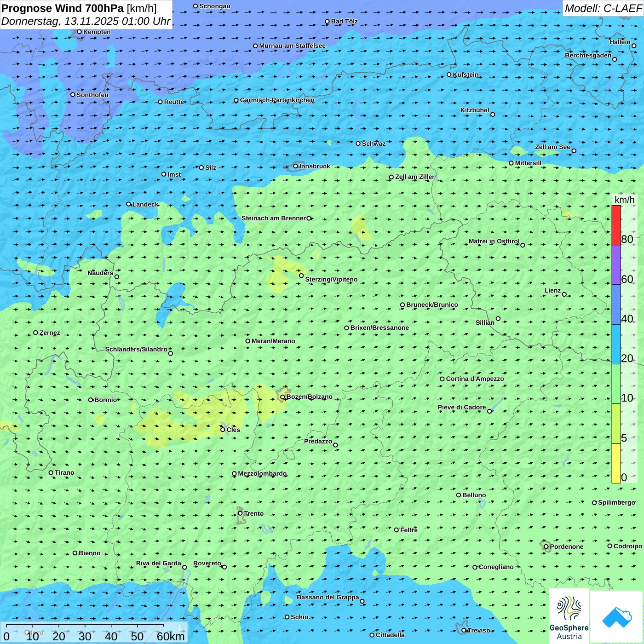Click the Garmisch-Partenkirchen label

click(277, 100)
